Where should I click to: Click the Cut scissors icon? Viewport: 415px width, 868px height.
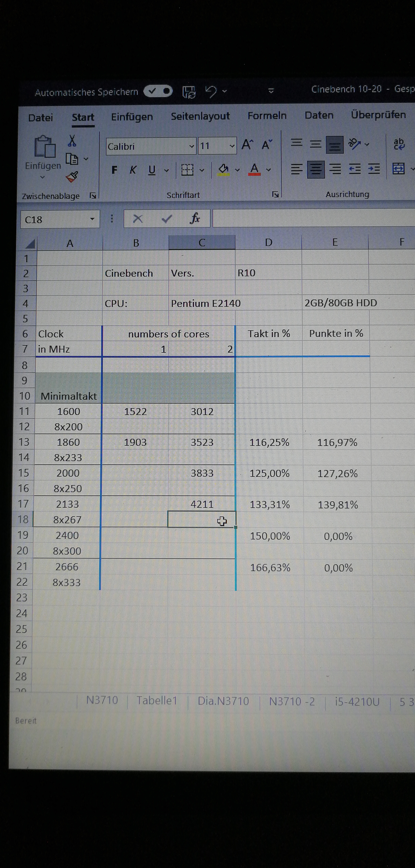coord(72,141)
